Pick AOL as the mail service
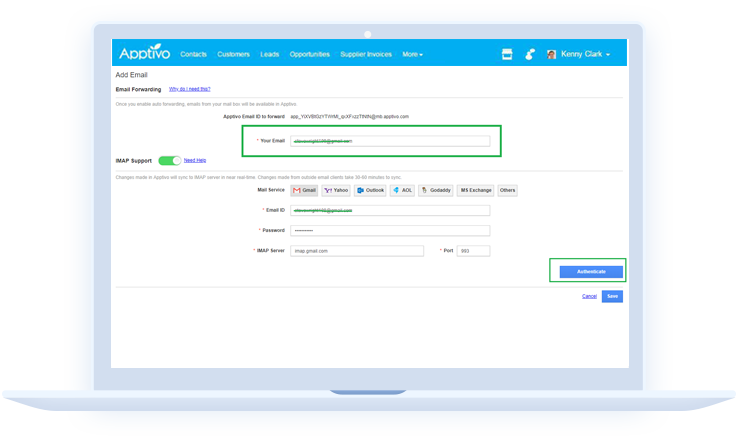Screen dimensions: 737x441 coord(402,190)
